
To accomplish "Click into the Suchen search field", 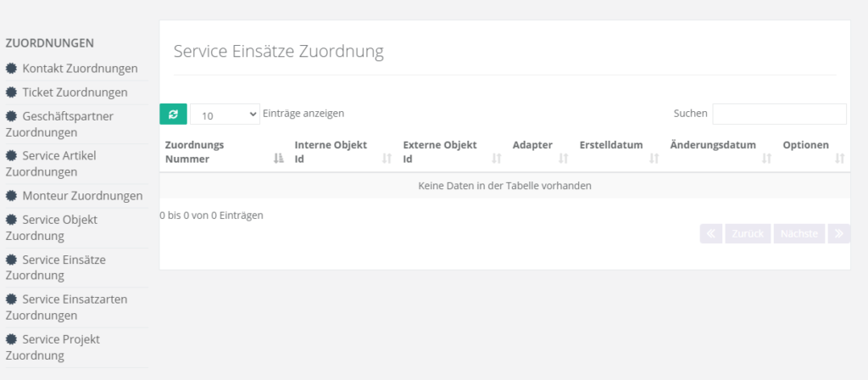I will [x=779, y=114].
